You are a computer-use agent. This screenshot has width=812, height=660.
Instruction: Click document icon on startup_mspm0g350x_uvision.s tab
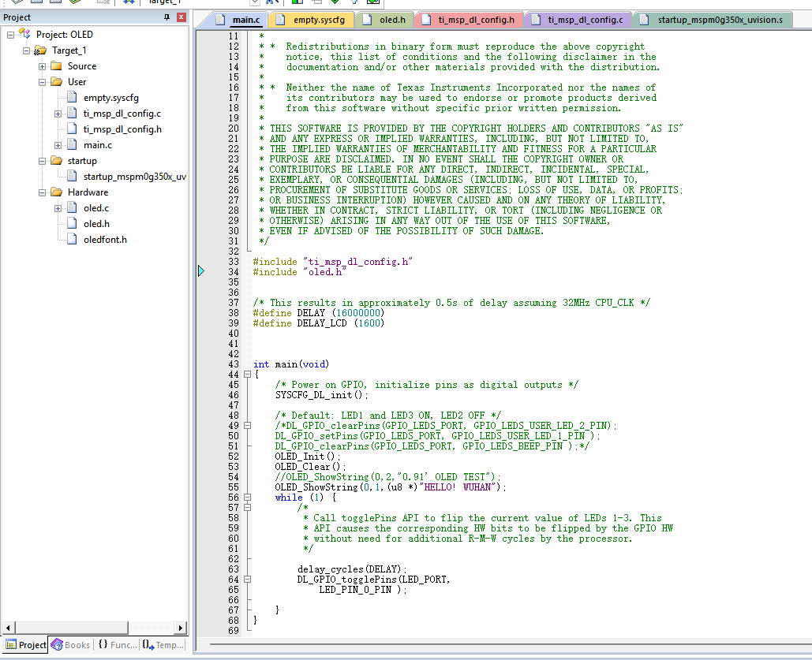tap(644, 20)
